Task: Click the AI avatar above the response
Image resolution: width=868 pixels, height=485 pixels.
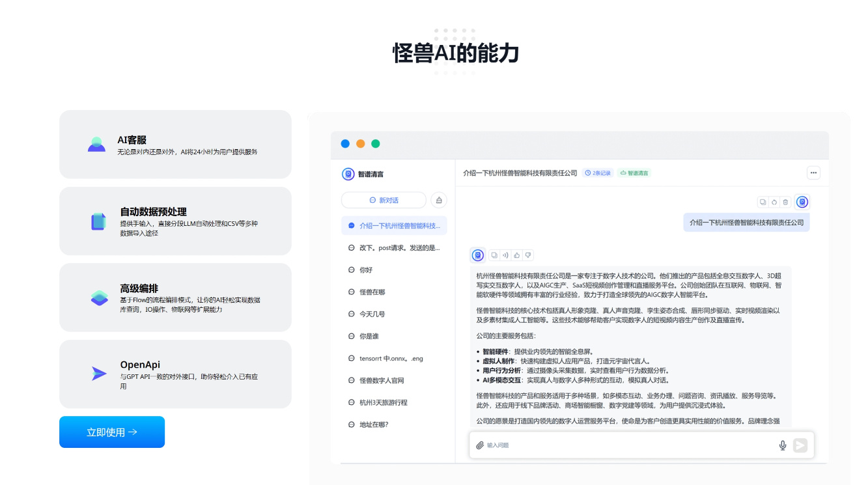Action: pos(478,255)
